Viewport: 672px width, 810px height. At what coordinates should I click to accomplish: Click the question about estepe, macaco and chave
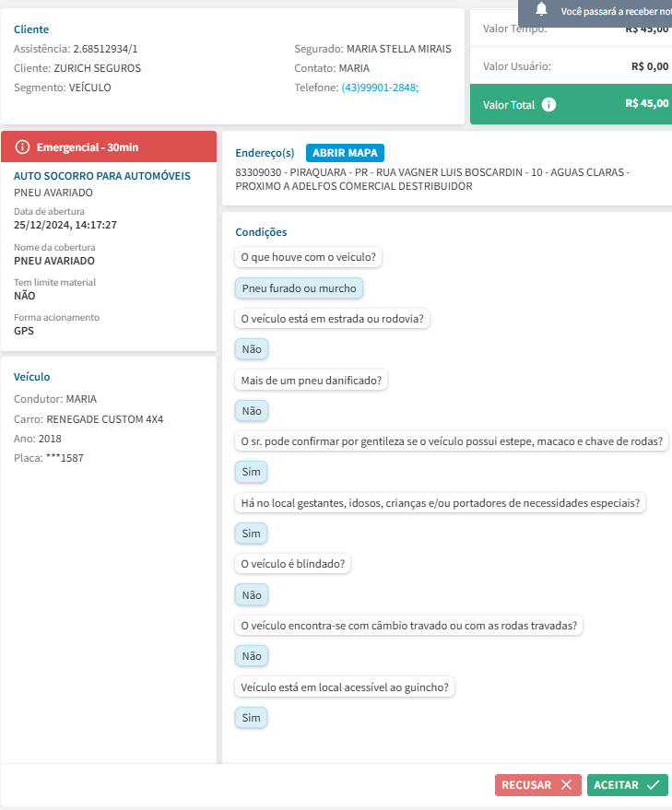(452, 441)
